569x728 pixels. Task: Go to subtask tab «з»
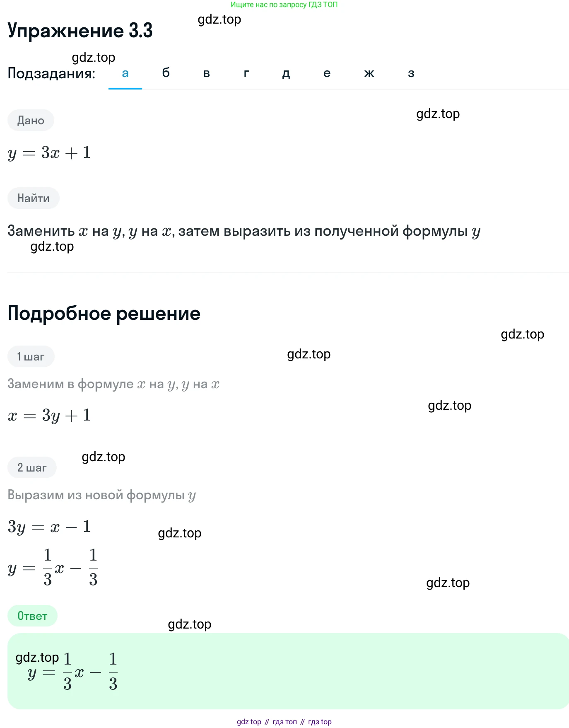(x=411, y=73)
